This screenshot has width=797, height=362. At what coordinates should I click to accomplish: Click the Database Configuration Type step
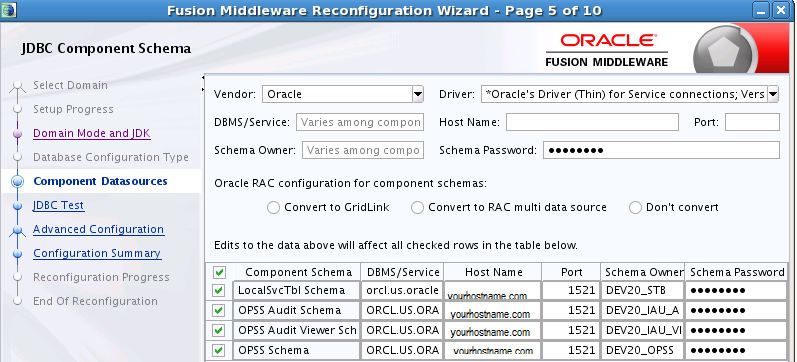pyautogui.click(x=111, y=157)
